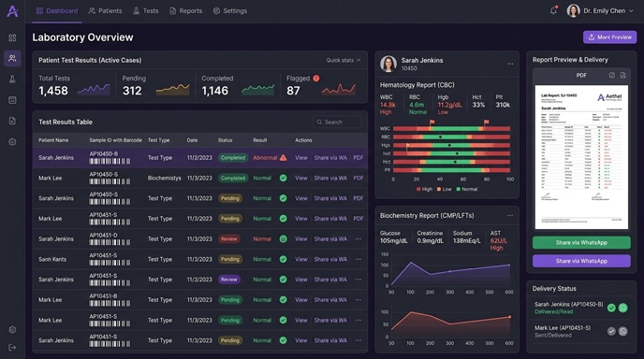Screen dimensions: 644x359
Task: Click in the Test Results search field
Action: [337, 122]
